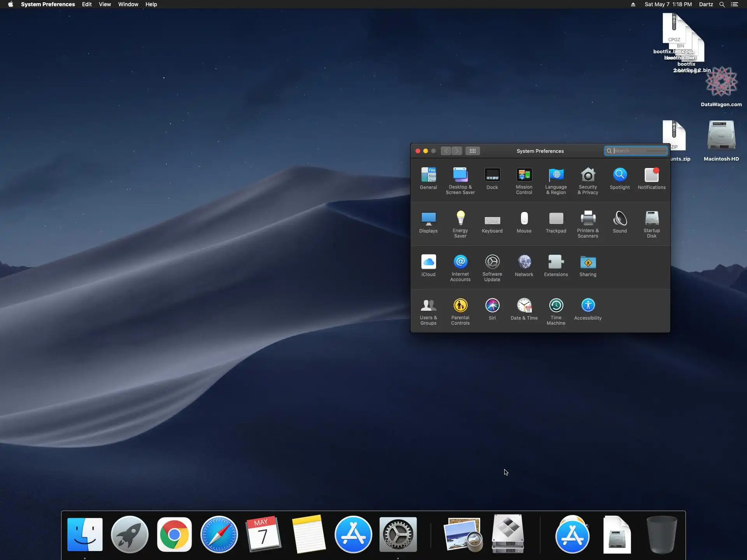Click the Show All grid button
Screen dimensions: 747x560
tap(472, 151)
